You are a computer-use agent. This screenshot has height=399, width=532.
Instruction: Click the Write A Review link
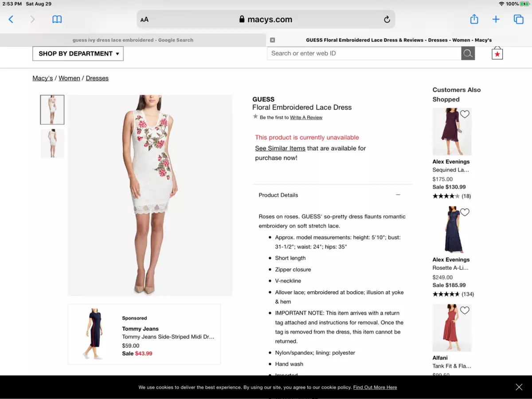(x=306, y=118)
